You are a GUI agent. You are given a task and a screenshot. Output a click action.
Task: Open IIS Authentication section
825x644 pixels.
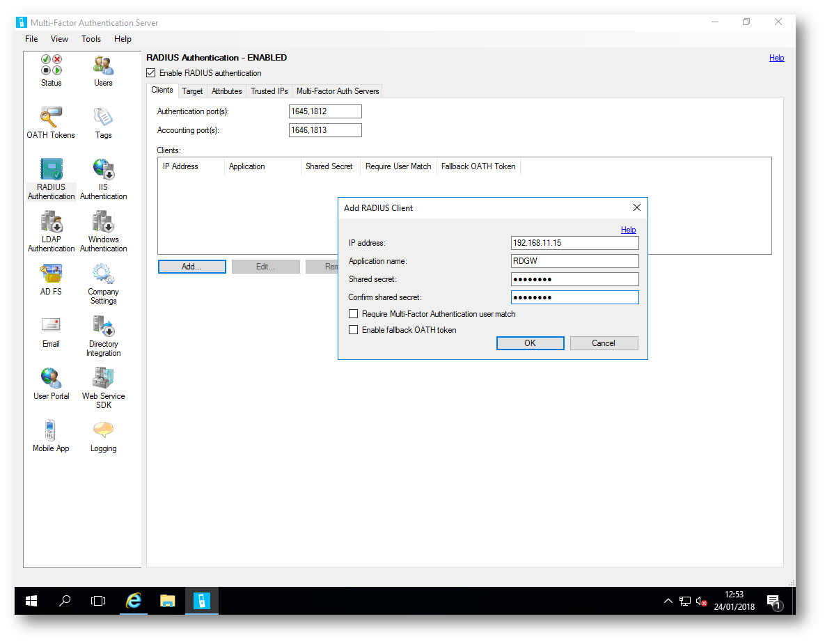[104, 179]
